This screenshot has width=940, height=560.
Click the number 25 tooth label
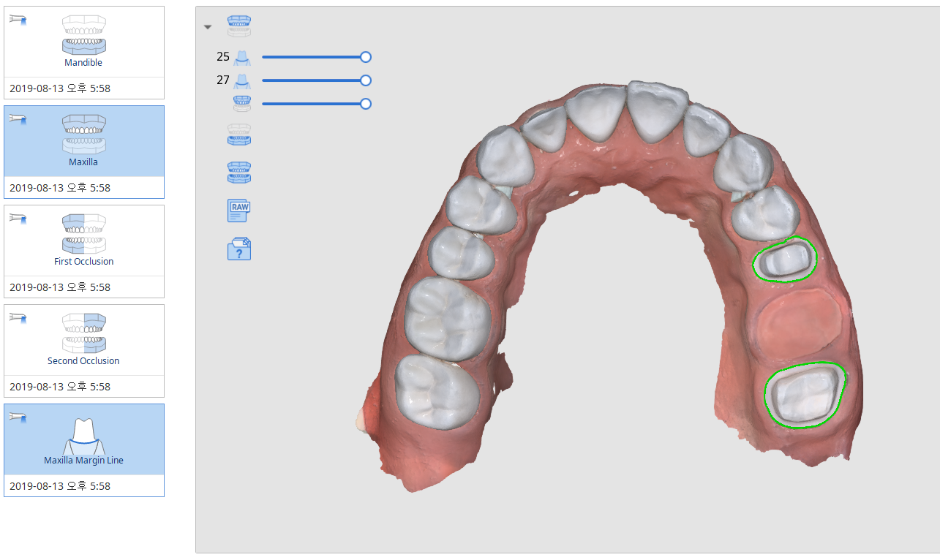223,57
